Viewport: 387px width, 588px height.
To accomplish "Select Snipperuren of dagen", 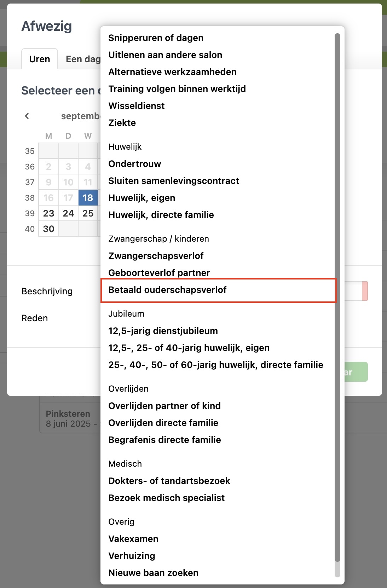I will pyautogui.click(x=156, y=38).
